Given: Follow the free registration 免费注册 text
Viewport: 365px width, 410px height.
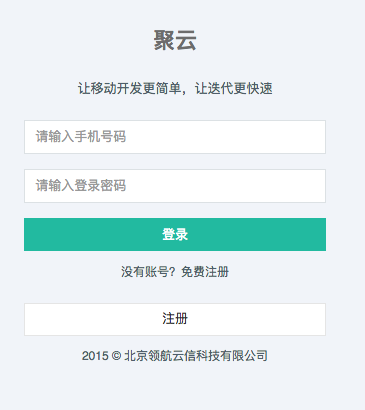Looking at the screenshot, I should (x=205, y=272).
